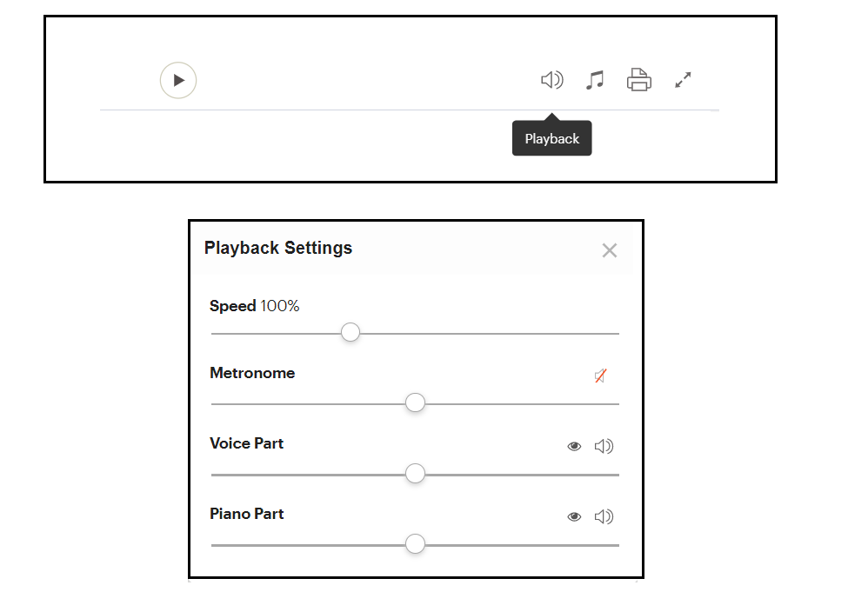This screenshot has width=868, height=592.
Task: Start playback with the play button
Action: [178, 80]
